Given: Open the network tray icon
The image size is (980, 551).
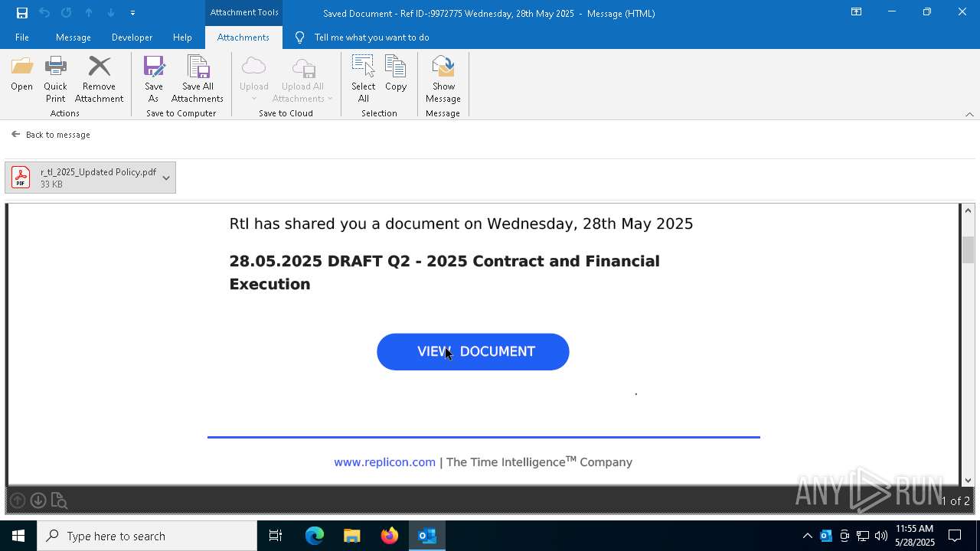Looking at the screenshot, I should [863, 536].
